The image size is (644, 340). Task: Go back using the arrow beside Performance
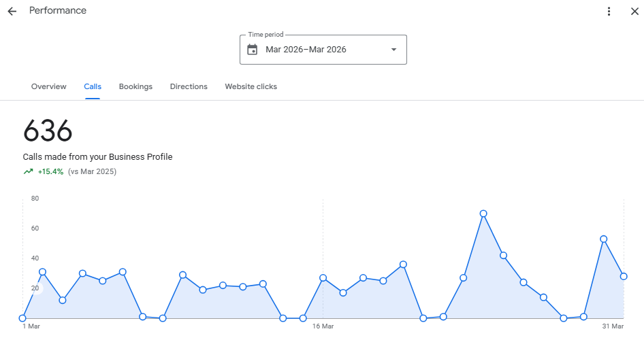point(12,11)
